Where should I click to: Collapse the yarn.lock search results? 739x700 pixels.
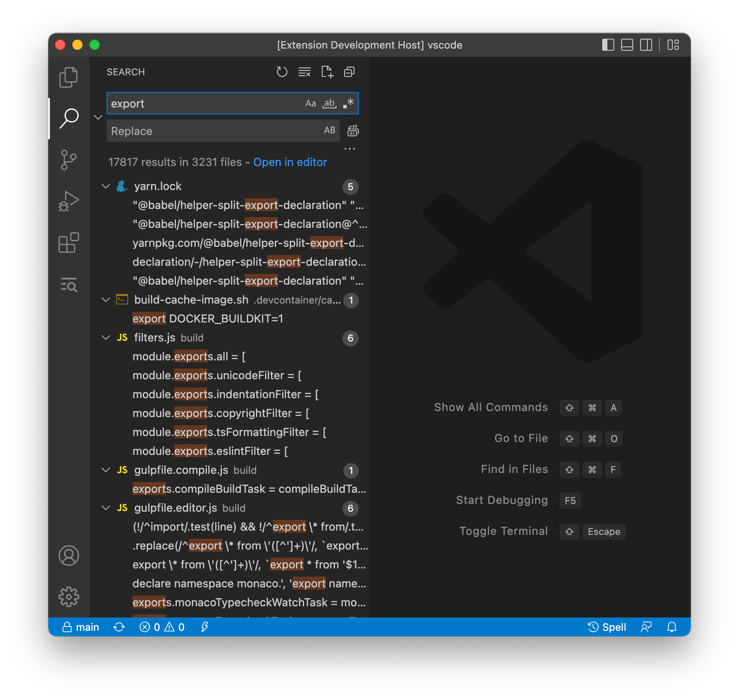click(106, 186)
